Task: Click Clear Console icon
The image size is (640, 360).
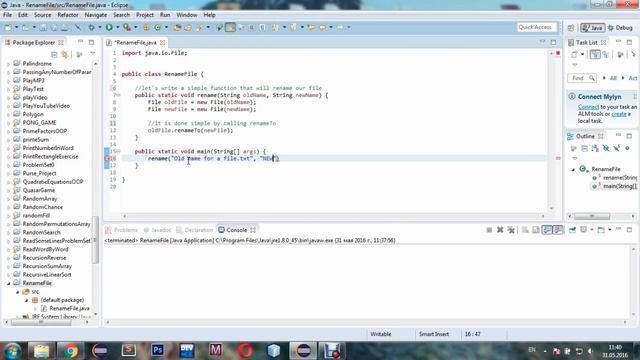Action: point(525,230)
